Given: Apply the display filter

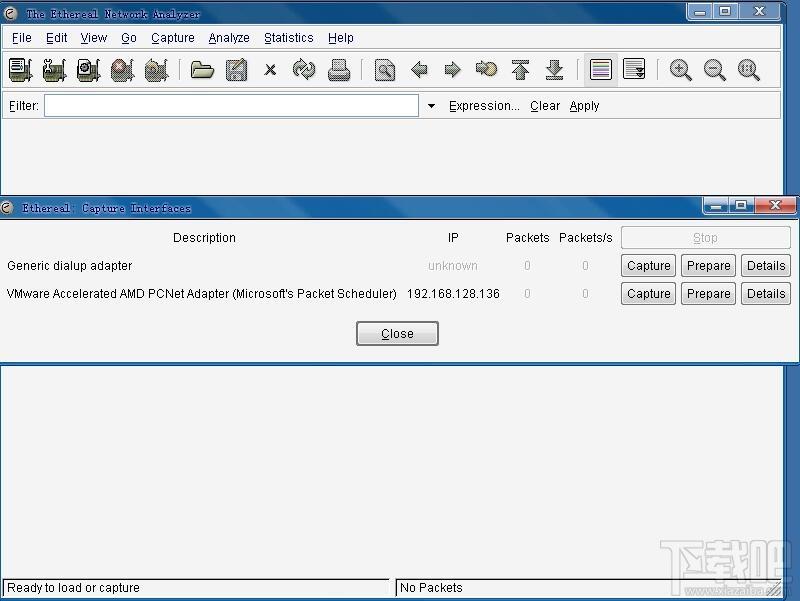Looking at the screenshot, I should pyautogui.click(x=584, y=106).
